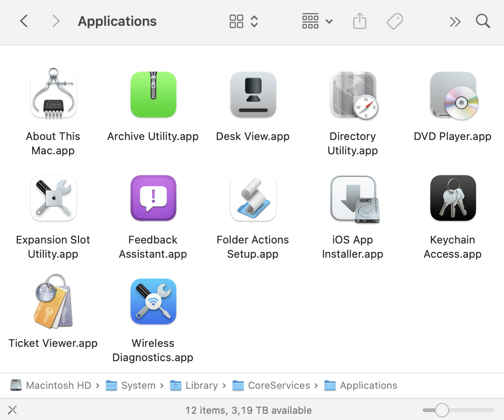The width and height of the screenshot is (504, 420).
Task: Go back using the back arrow
Action: (24, 21)
